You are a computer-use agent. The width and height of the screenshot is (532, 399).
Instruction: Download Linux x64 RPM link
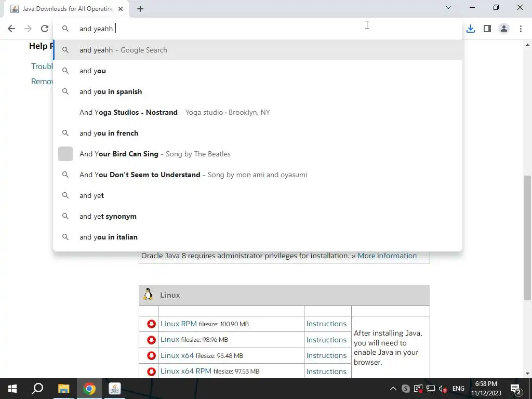[186, 371]
